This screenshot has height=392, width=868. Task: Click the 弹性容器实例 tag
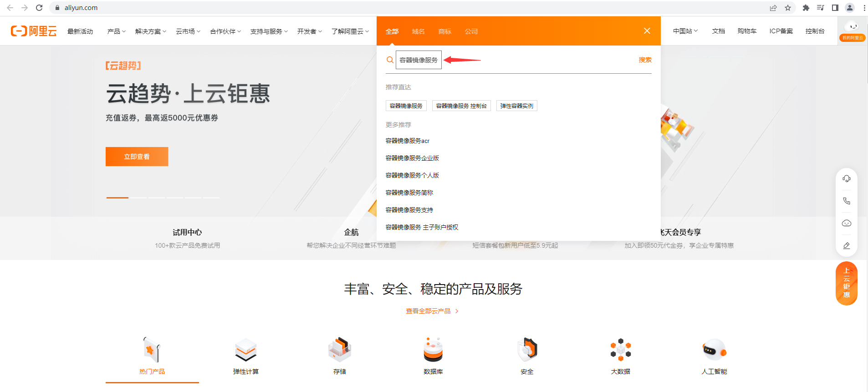pyautogui.click(x=517, y=106)
